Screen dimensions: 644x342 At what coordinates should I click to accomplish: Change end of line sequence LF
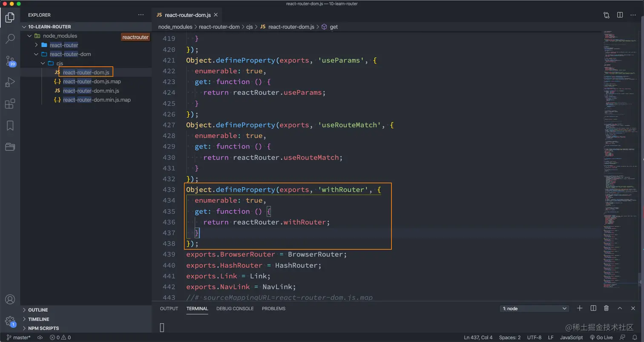[x=551, y=337]
